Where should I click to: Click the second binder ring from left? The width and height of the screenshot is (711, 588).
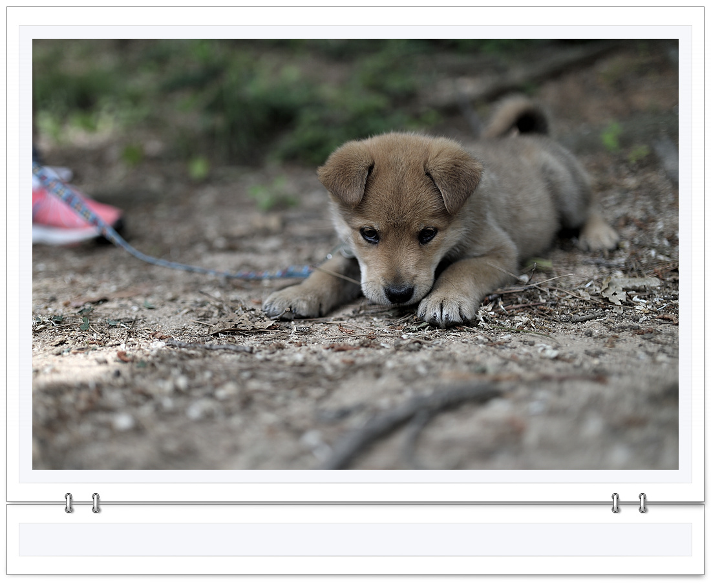(96, 503)
